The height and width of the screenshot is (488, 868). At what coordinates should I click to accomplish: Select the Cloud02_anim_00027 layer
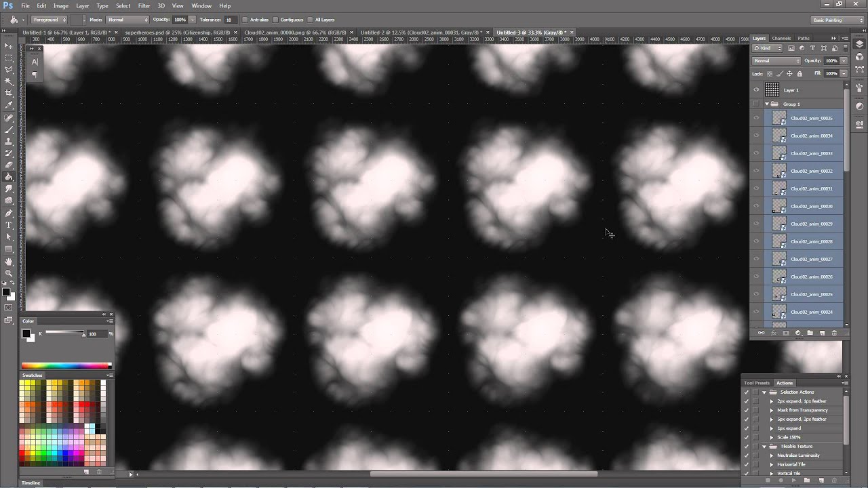[x=803, y=259]
